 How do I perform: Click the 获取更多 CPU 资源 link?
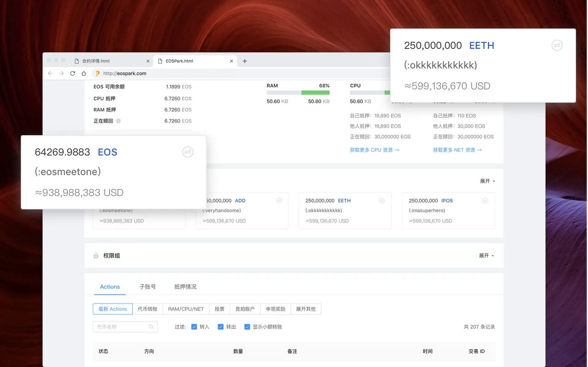374,150
